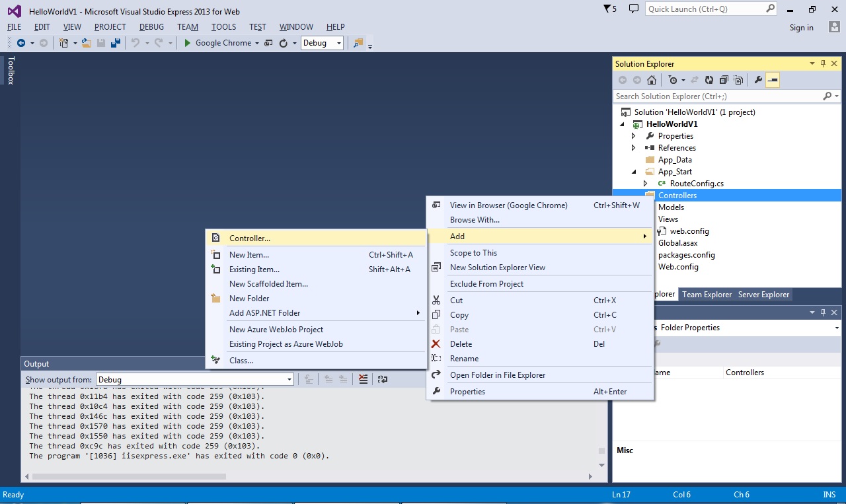Collapse the App_Start folder node
This screenshot has width=846, height=504.
click(x=634, y=172)
